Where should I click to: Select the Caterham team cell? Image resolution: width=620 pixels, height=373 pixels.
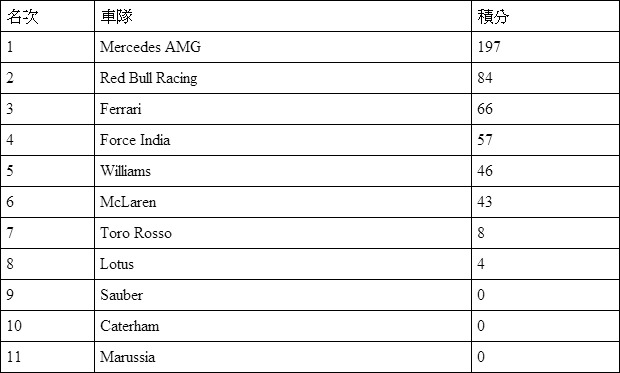283,326
